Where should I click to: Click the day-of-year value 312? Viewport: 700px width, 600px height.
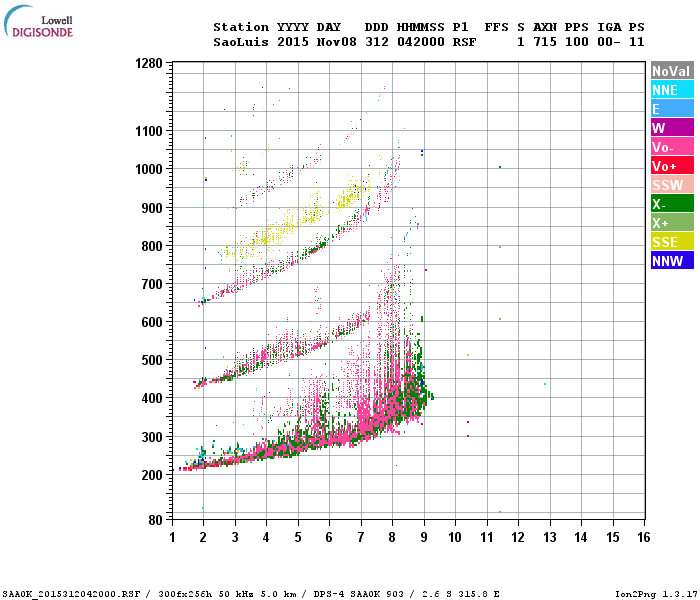(x=377, y=42)
